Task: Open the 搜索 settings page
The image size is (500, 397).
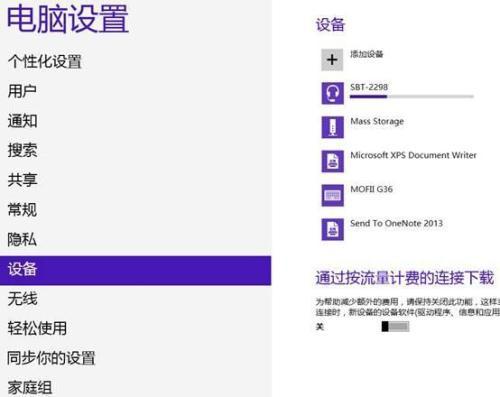Action: click(x=22, y=150)
